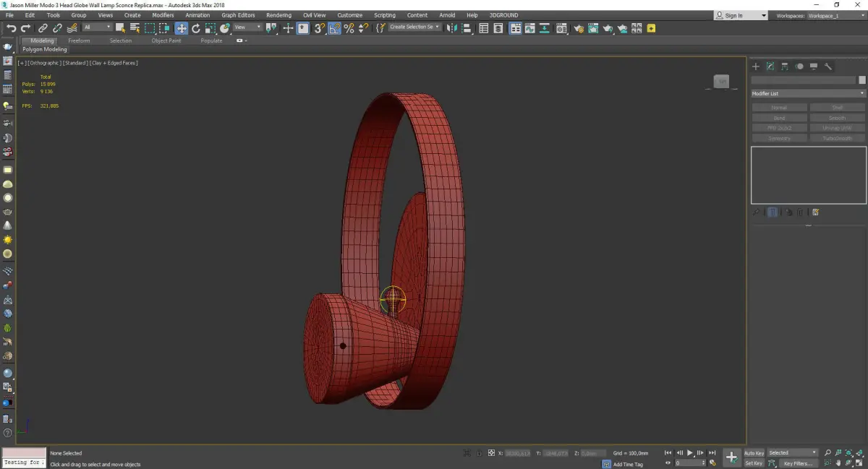The width and height of the screenshot is (868, 469).
Task: Click the Unlink Selection icon
Action: [56, 28]
